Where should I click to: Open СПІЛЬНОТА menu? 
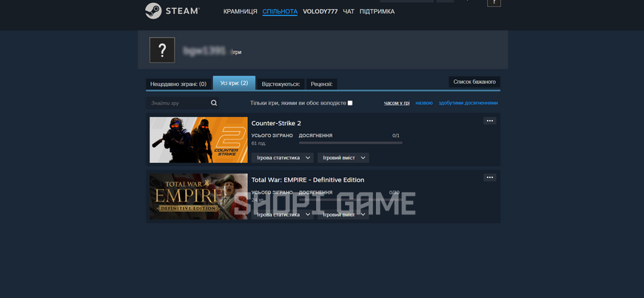tap(280, 12)
